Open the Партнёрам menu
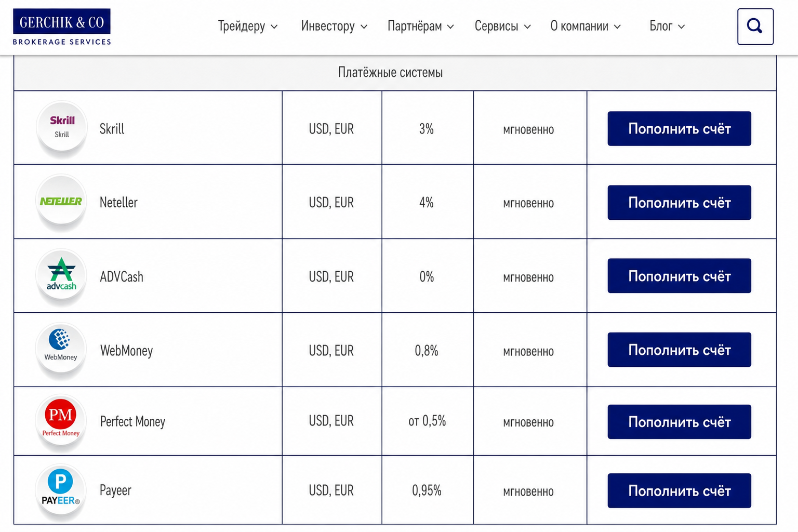Viewport: 798px width, 532px height. click(421, 26)
